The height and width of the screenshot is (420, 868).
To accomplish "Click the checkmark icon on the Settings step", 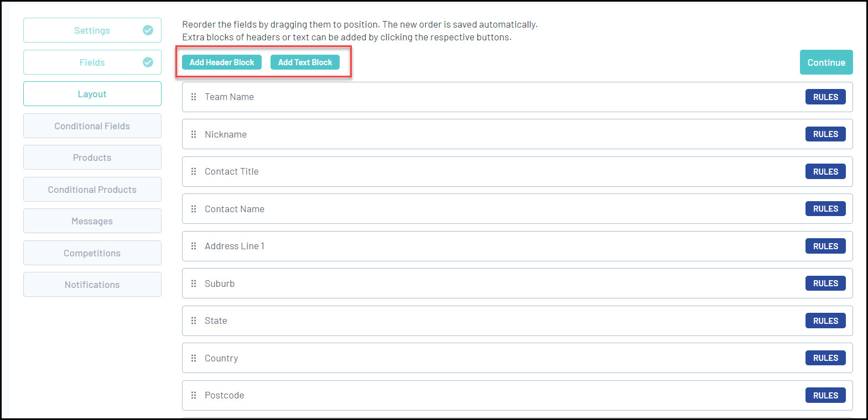I will click(148, 30).
